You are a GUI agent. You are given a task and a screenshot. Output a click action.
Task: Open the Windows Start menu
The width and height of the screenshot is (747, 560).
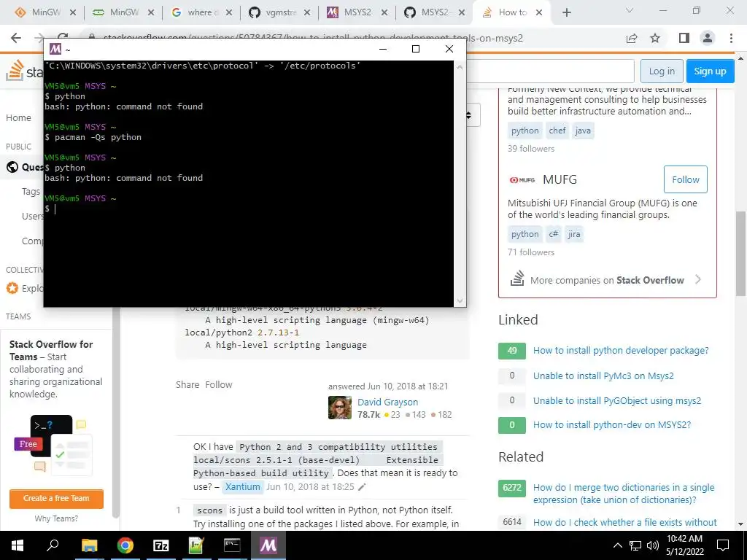(17, 545)
